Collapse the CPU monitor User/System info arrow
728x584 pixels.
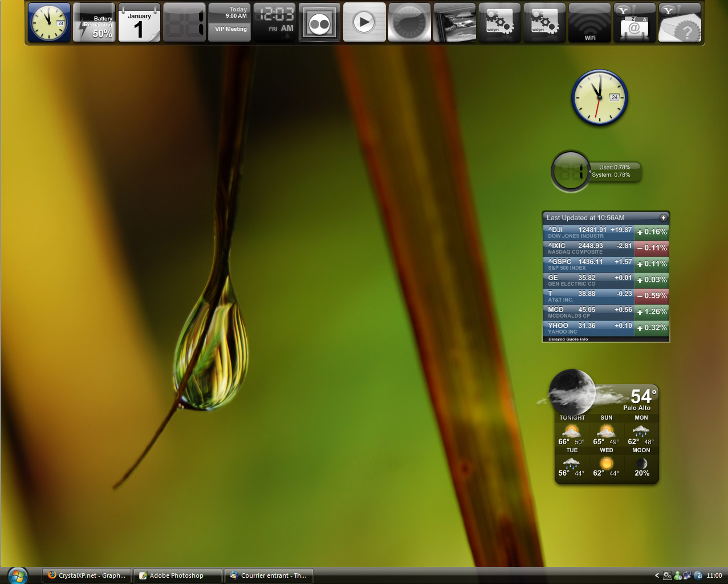589,171
